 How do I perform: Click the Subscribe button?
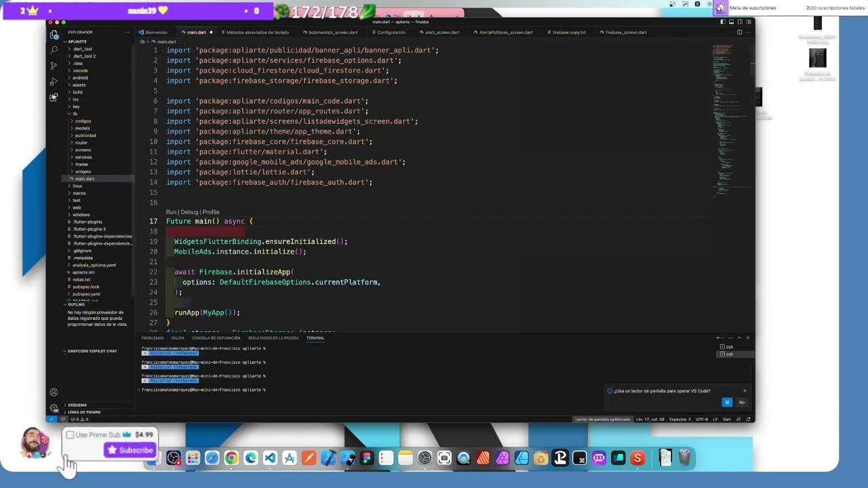[130, 450]
